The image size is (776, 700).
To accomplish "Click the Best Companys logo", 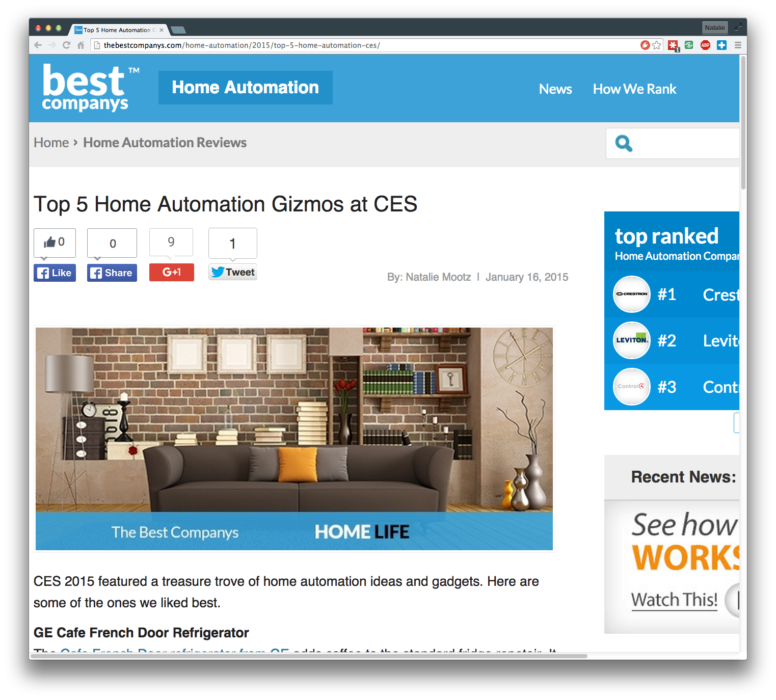I will click(x=91, y=88).
